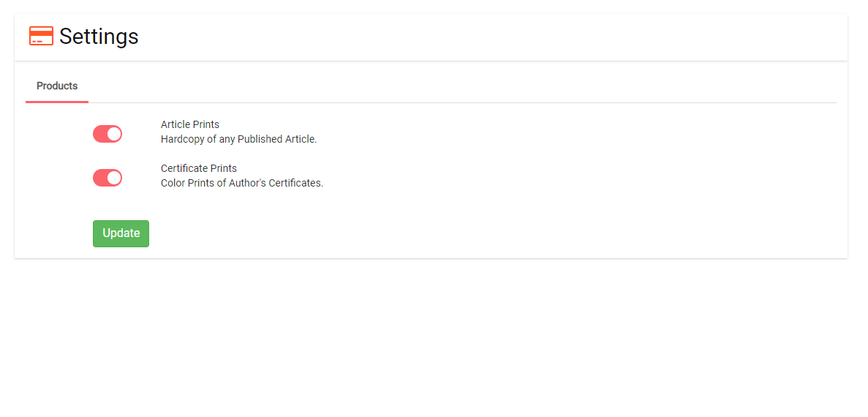Click the word "Certificates." ending the description
Viewport: 868px width, 417px height.
296,183
